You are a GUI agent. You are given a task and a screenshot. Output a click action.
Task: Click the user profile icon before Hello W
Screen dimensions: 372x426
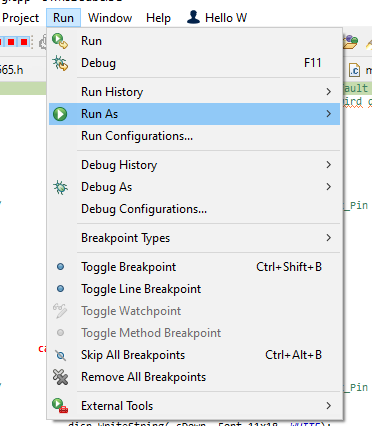(x=193, y=17)
